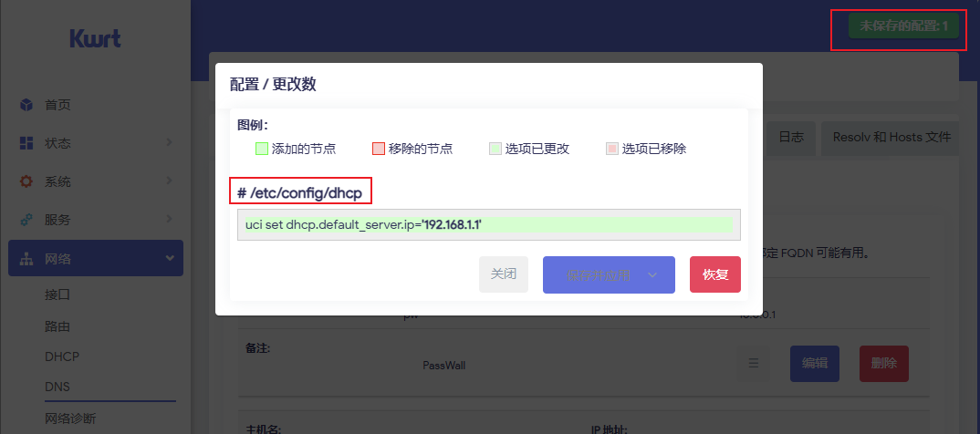Click the 图例: label
This screenshot has height=434, width=980.
pyautogui.click(x=253, y=125)
